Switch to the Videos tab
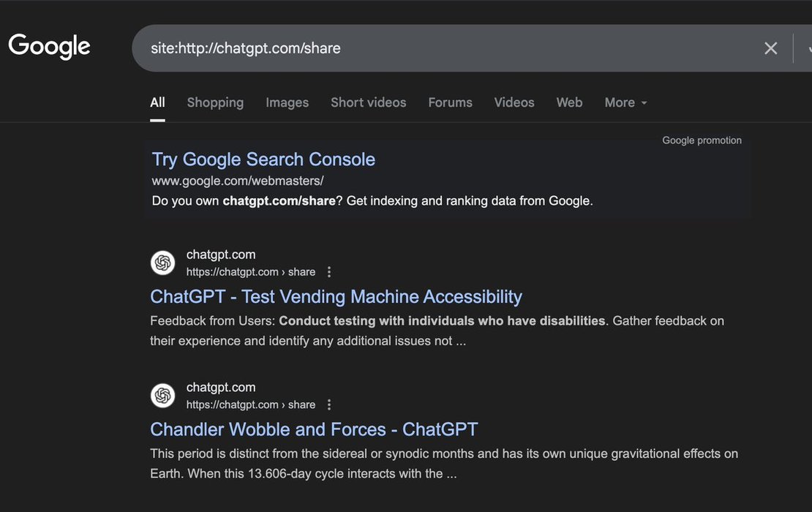The image size is (812, 512). tap(514, 102)
